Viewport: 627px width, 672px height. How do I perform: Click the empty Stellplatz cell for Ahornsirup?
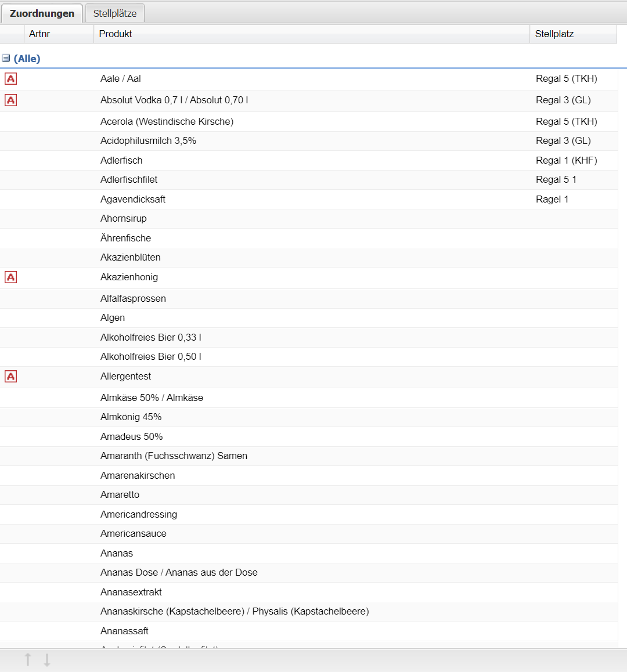[572, 219]
